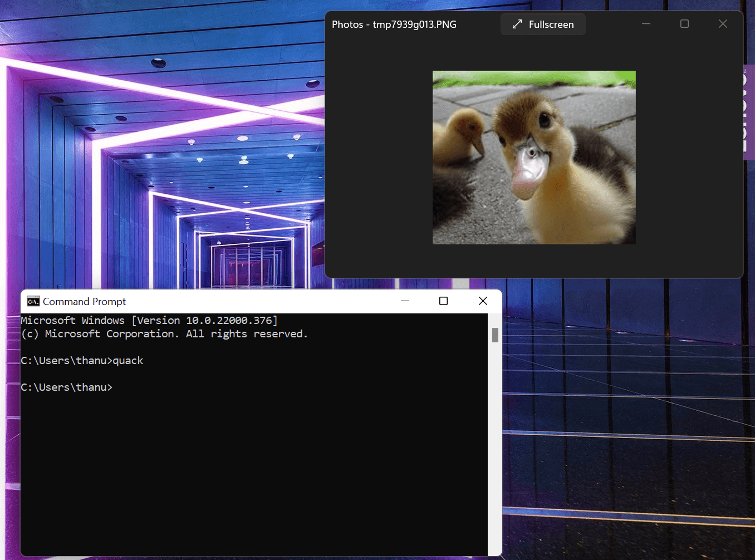Click the 'quack' command line
The height and width of the screenshot is (560, 755).
tap(82, 361)
